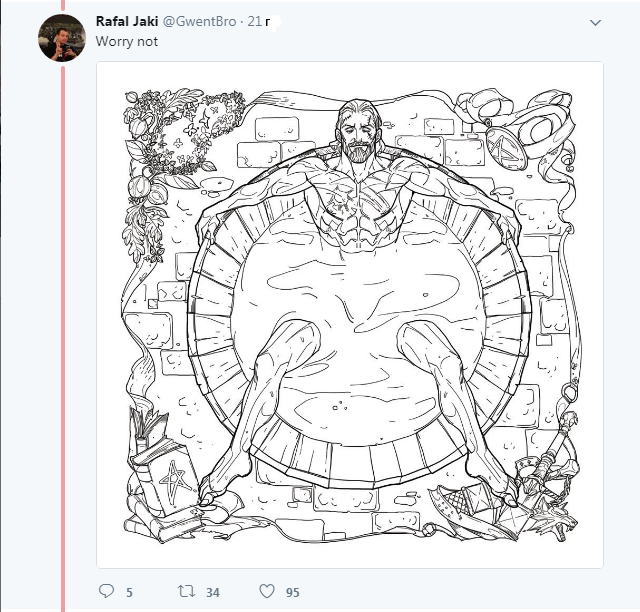Open Rafal Jaki's profile picture

[60, 36]
